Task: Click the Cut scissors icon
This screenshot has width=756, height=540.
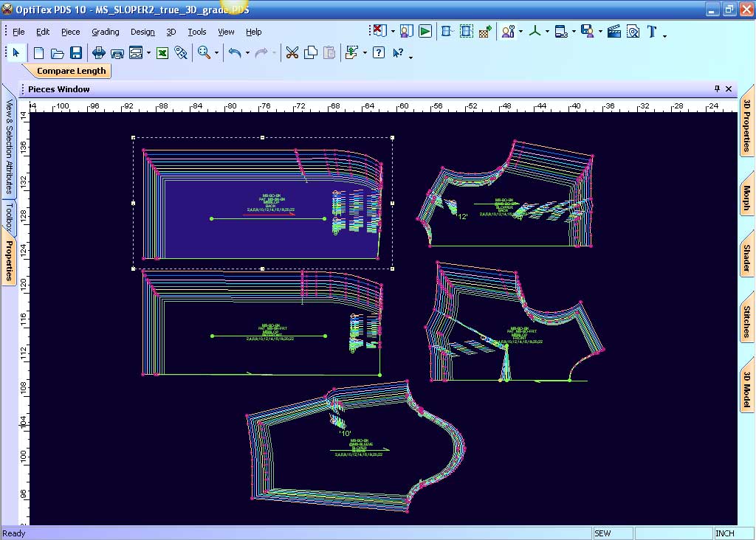Action: point(292,52)
